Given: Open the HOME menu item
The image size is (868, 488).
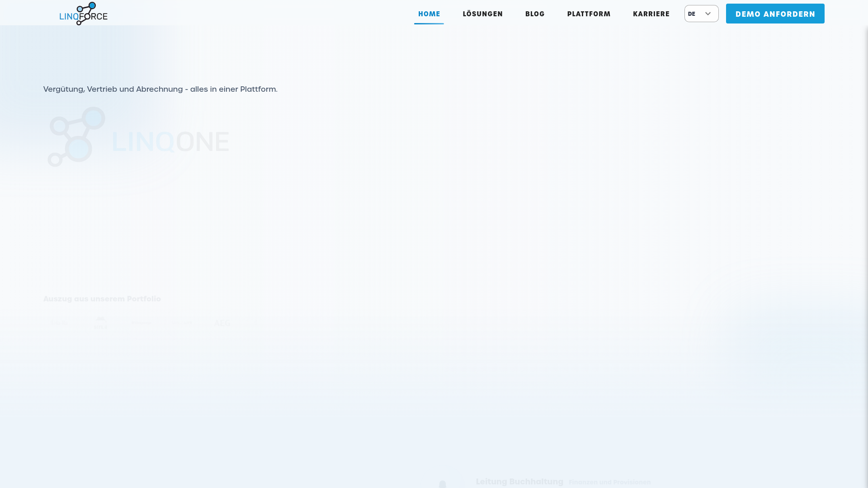Looking at the screenshot, I should (x=429, y=14).
